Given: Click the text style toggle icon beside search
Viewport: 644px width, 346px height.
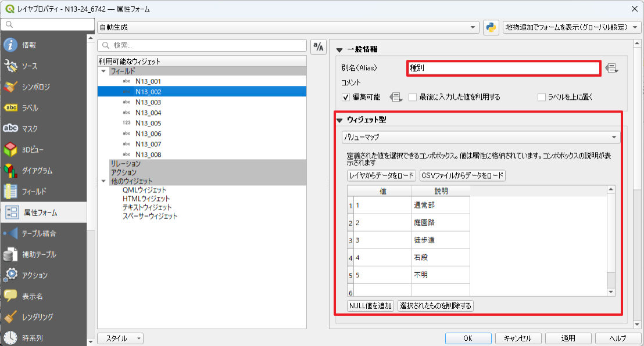Looking at the screenshot, I should coord(319,48).
